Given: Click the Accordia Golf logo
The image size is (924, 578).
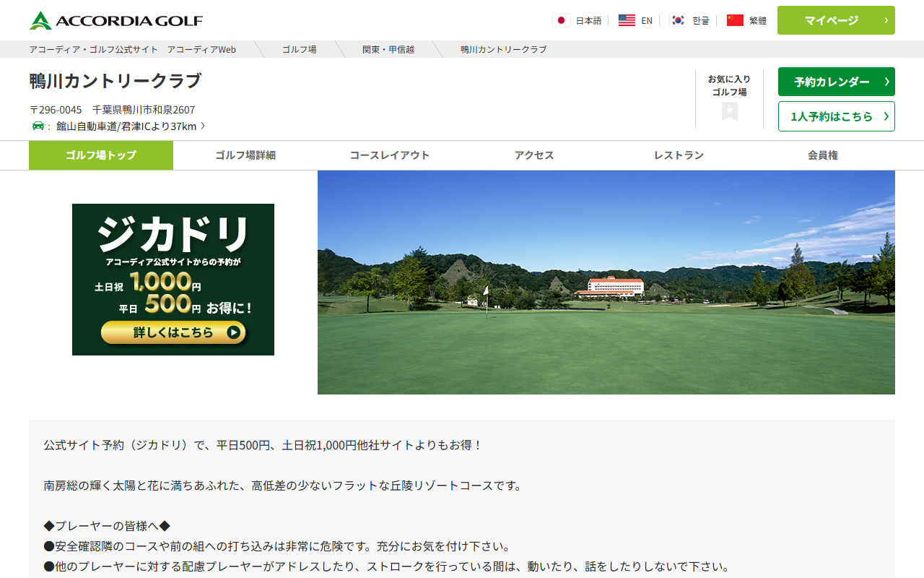Looking at the screenshot, I should pos(116,20).
